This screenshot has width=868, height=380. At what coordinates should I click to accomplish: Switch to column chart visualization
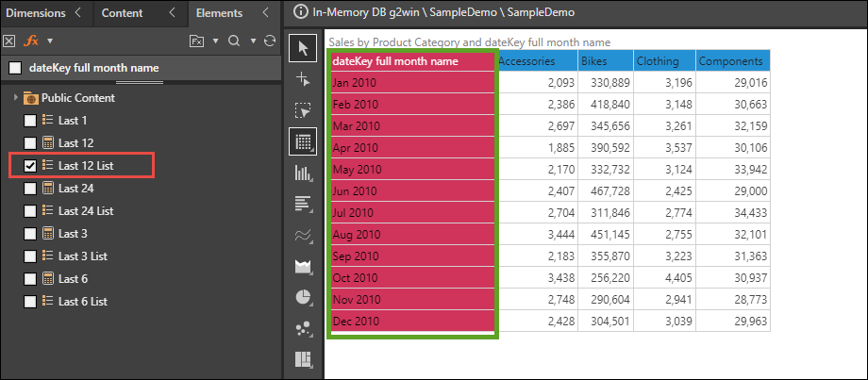(303, 173)
